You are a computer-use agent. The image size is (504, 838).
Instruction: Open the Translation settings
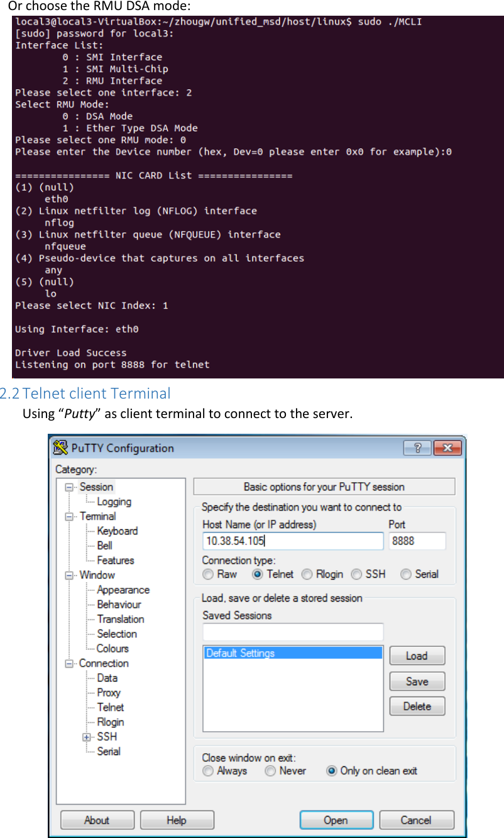tap(120, 619)
